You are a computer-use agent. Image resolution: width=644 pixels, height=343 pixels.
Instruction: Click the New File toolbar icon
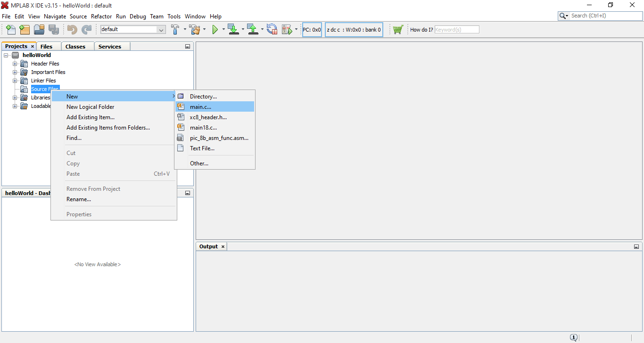coord(10,30)
